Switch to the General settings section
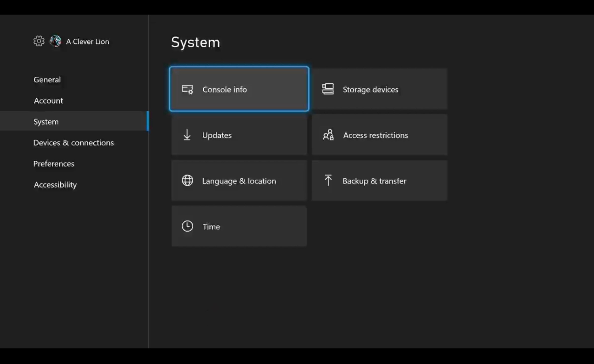The width and height of the screenshot is (594, 364). (47, 79)
